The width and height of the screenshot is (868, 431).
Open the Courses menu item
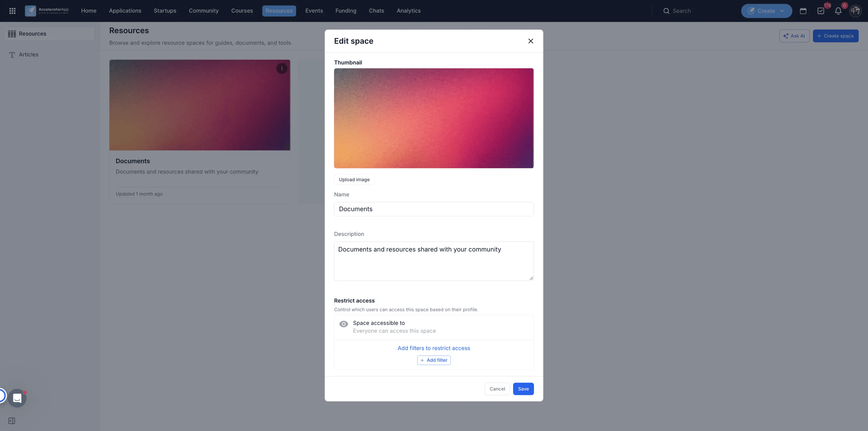[242, 11]
